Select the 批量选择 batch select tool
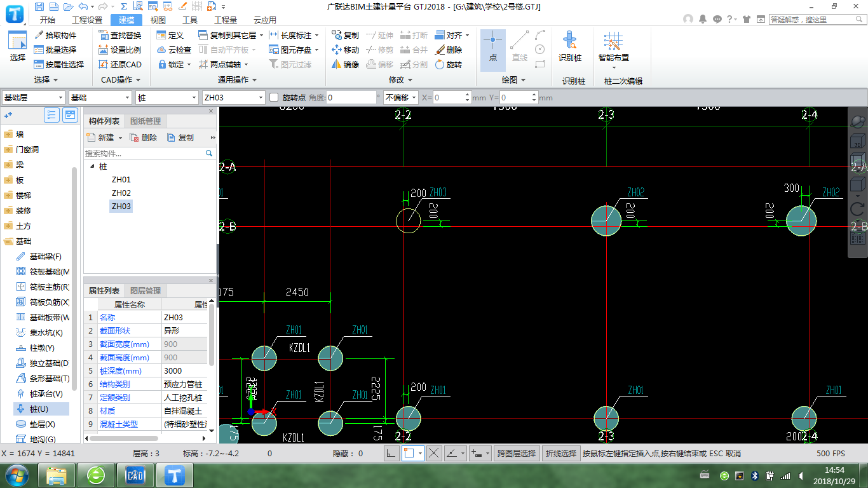This screenshot has height=488, width=868. coord(55,50)
